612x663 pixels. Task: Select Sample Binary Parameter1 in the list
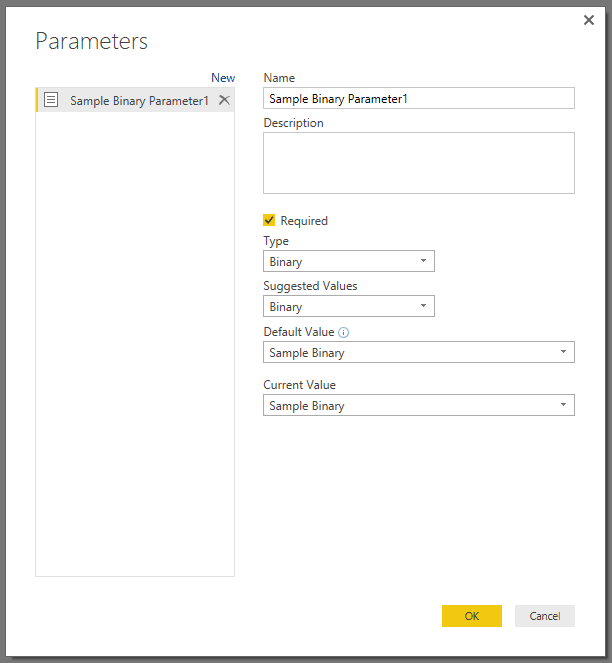click(139, 100)
